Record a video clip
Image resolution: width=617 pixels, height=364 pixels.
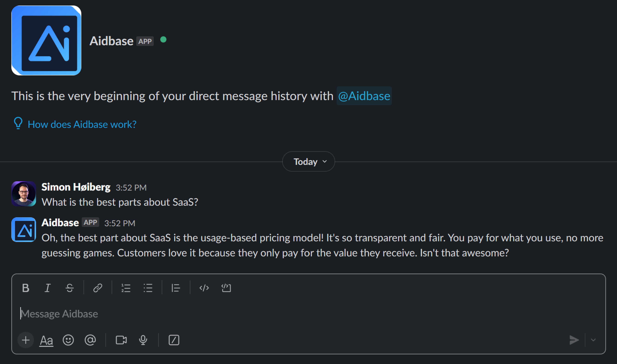coord(121,340)
